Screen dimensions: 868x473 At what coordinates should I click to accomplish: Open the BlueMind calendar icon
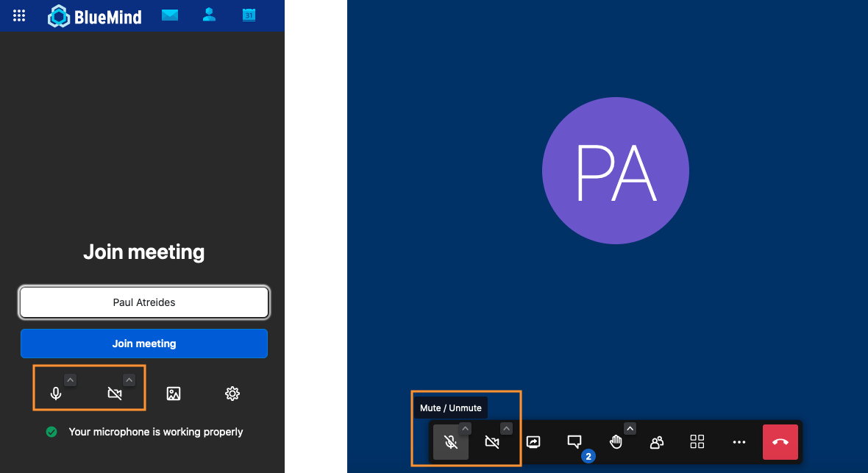(249, 15)
